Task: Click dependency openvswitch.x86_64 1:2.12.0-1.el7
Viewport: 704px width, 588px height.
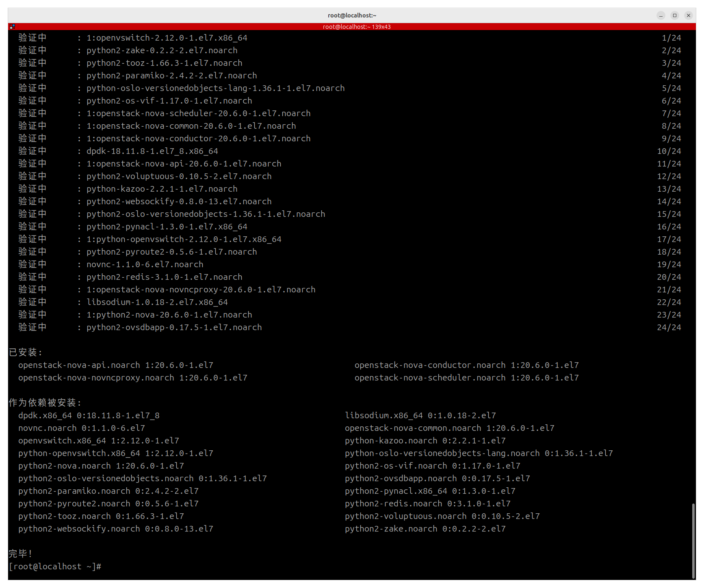Action: coord(99,441)
